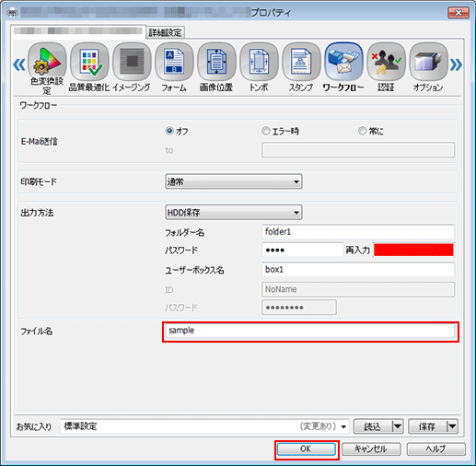Click the folder パスワード field

coord(302,250)
